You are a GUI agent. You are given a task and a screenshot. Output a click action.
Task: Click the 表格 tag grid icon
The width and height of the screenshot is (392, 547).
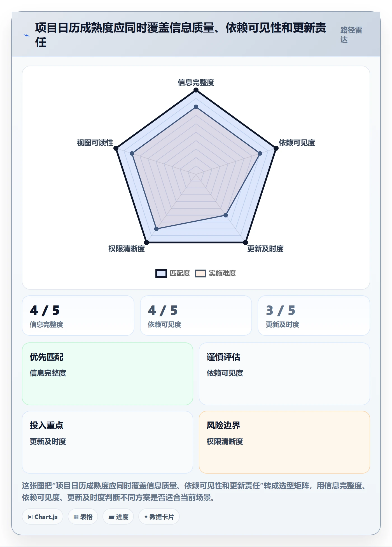click(x=76, y=517)
